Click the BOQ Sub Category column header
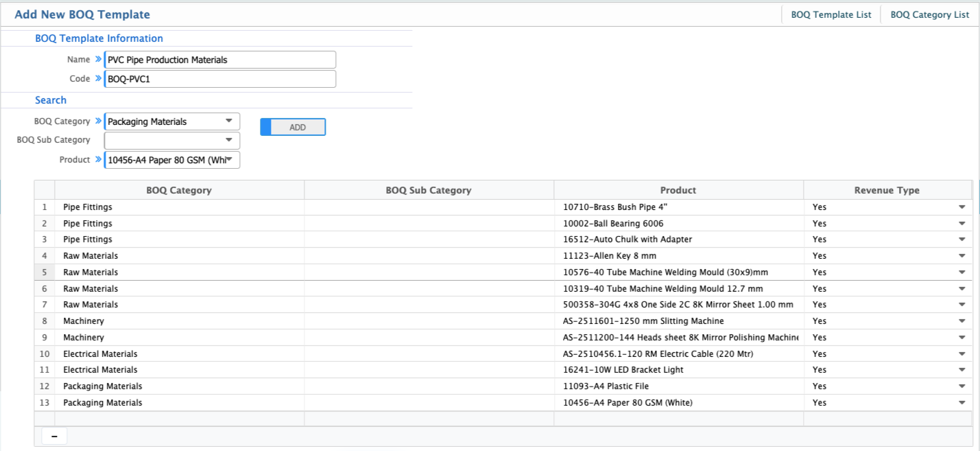Viewport: 980px width, 451px height. point(429,190)
